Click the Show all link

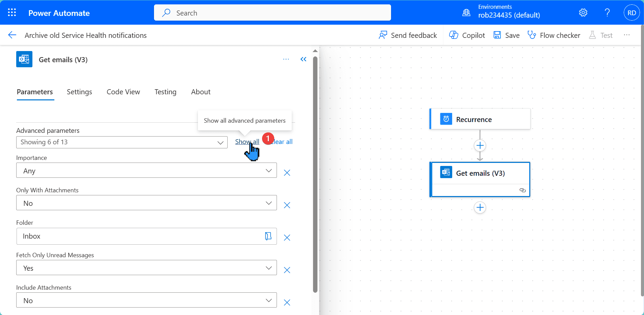tap(247, 142)
